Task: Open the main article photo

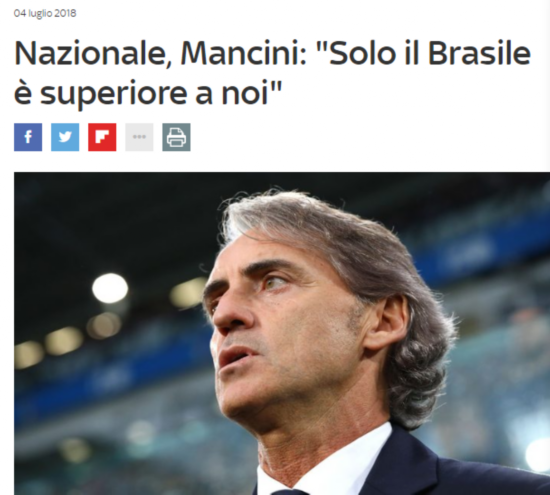Action: click(282, 333)
